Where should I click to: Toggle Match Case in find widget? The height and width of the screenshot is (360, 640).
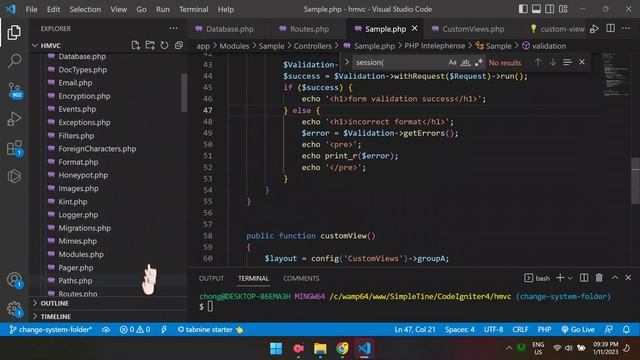[x=452, y=62]
